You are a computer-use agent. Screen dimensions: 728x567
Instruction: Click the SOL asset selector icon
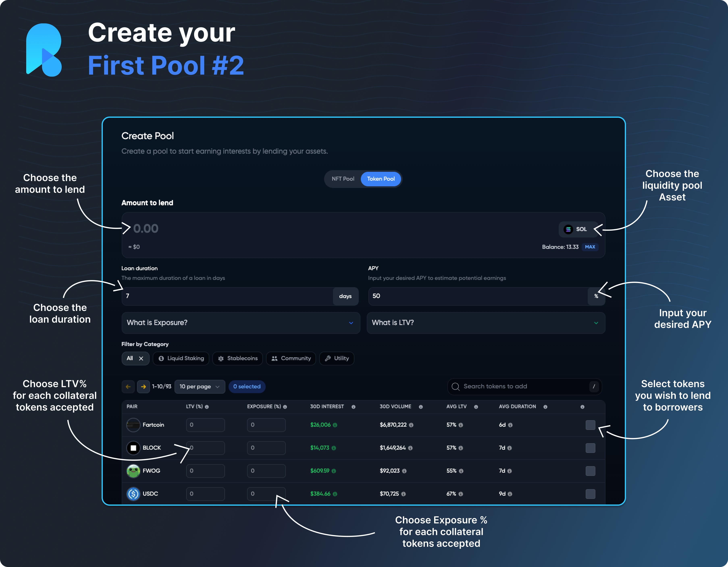pos(568,229)
